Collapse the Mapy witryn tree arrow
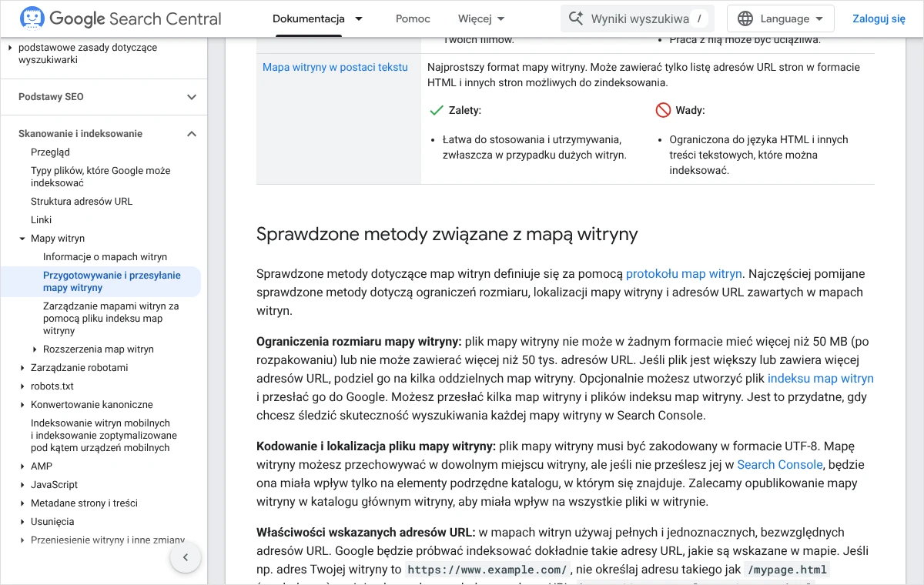 click(x=23, y=239)
